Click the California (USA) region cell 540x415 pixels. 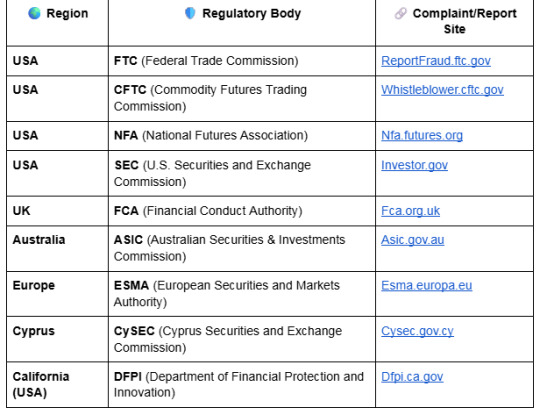[57, 385]
